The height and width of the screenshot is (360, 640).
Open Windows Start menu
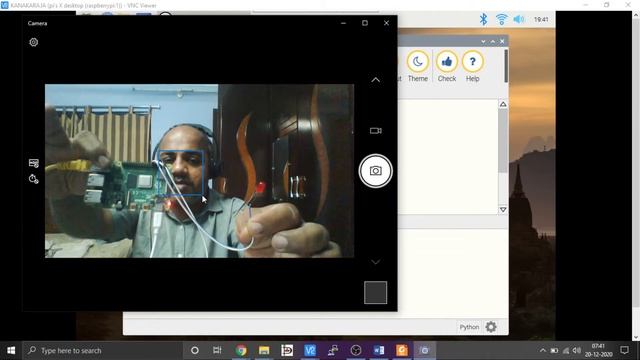pos(11,350)
